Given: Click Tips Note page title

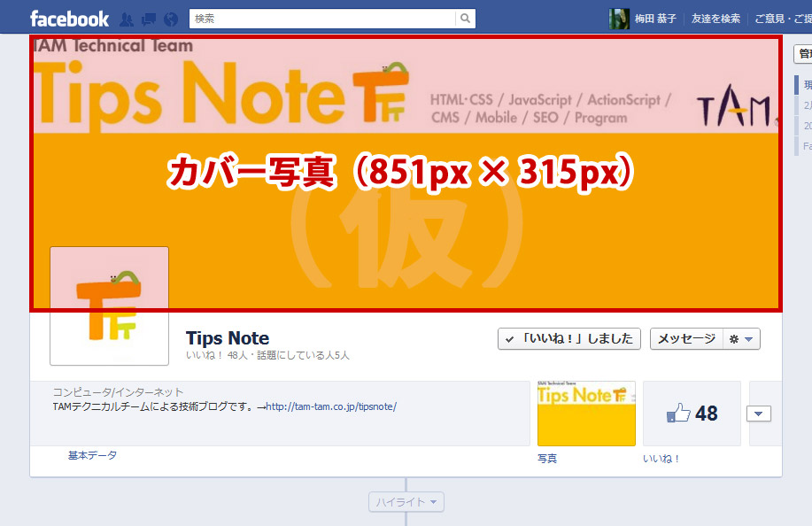Looking at the screenshot, I should click(228, 338).
